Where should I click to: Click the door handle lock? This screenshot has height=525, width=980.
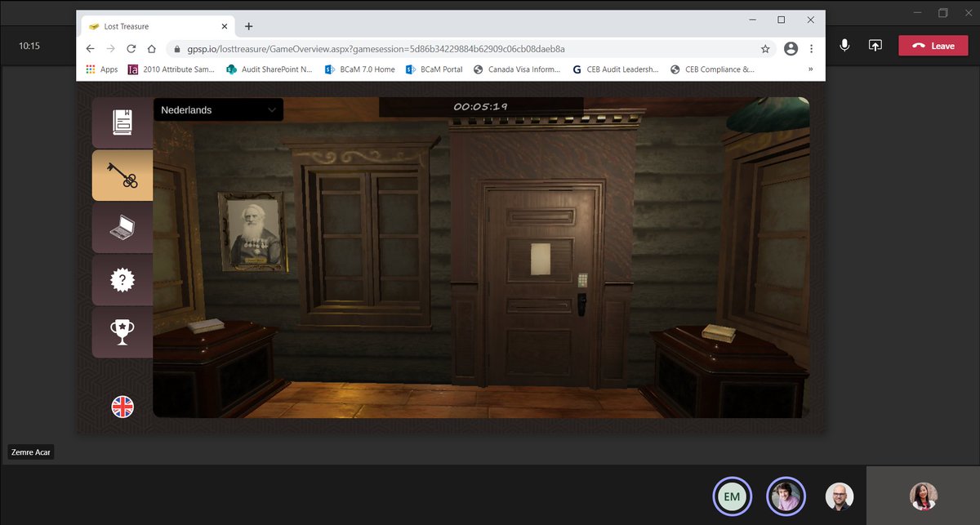tap(581, 304)
